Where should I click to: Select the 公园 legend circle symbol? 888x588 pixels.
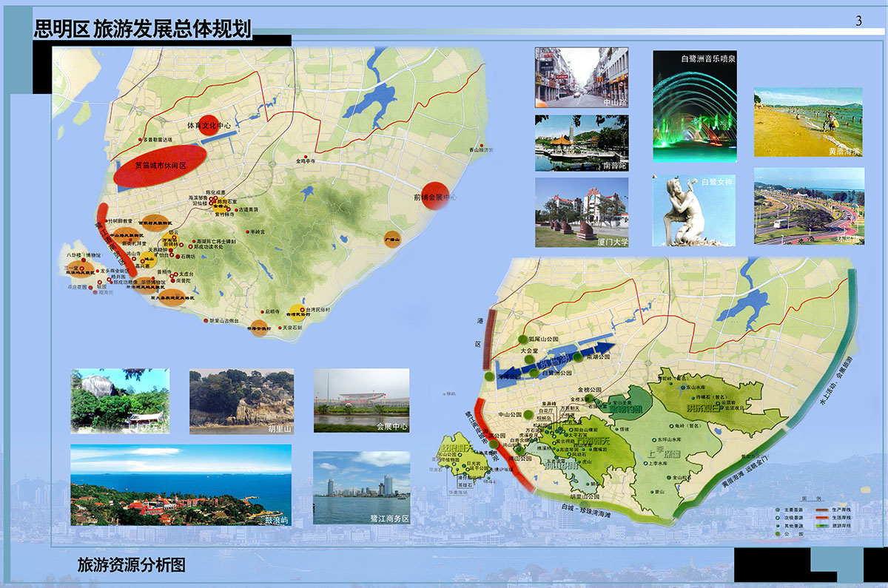(778, 533)
